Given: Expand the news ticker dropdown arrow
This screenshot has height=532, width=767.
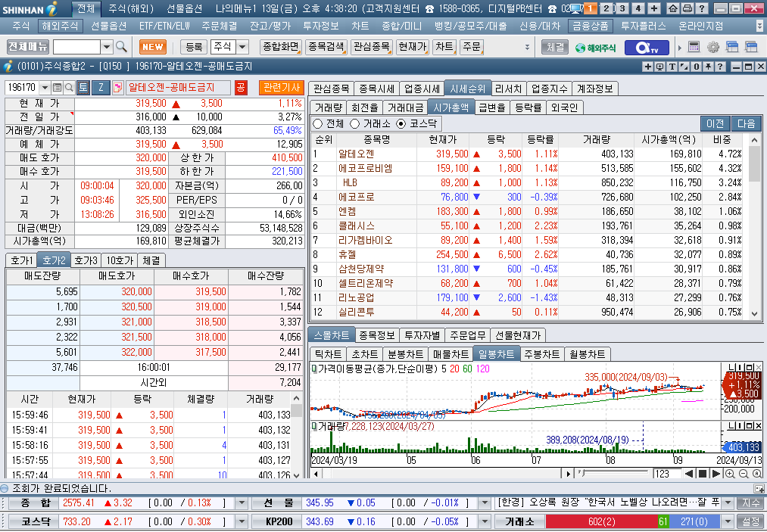Looking at the screenshot, I should (x=728, y=502).
